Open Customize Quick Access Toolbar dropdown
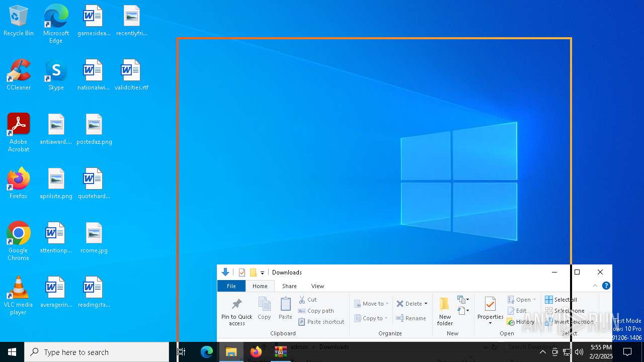 (262, 273)
